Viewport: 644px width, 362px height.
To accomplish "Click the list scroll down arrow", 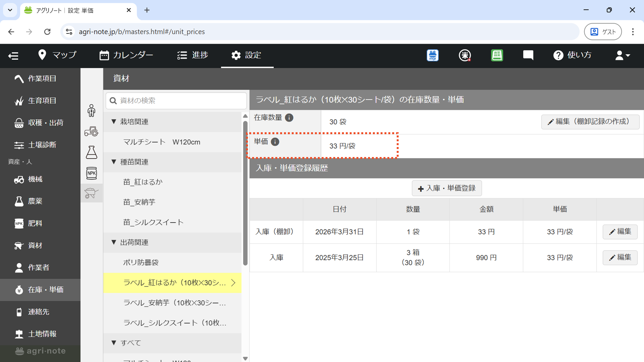I will click(245, 358).
